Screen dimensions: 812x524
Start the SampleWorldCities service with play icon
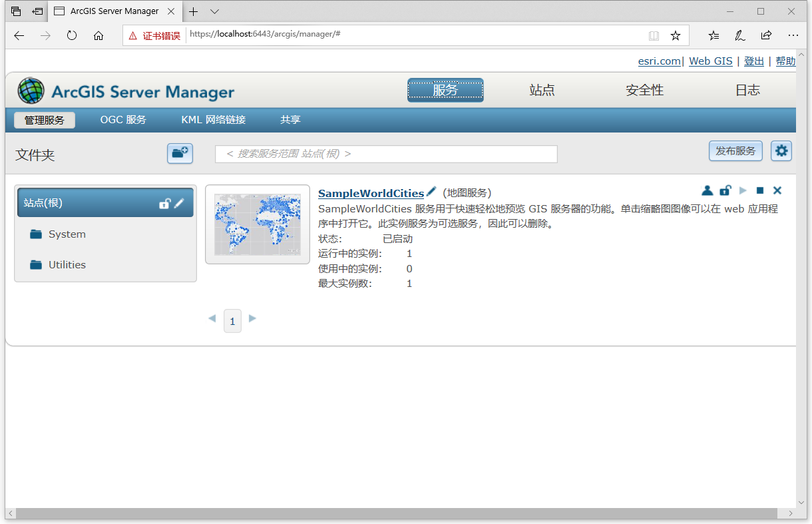(743, 190)
